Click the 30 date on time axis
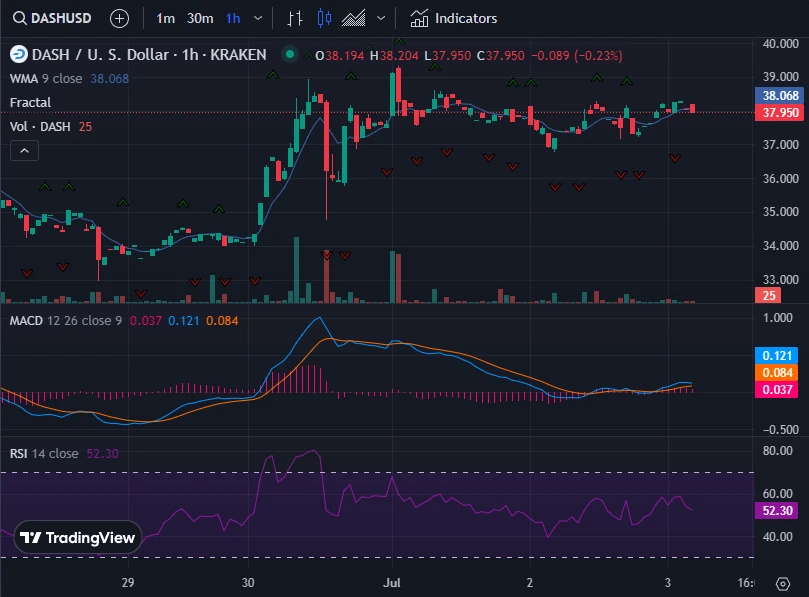 pos(248,583)
